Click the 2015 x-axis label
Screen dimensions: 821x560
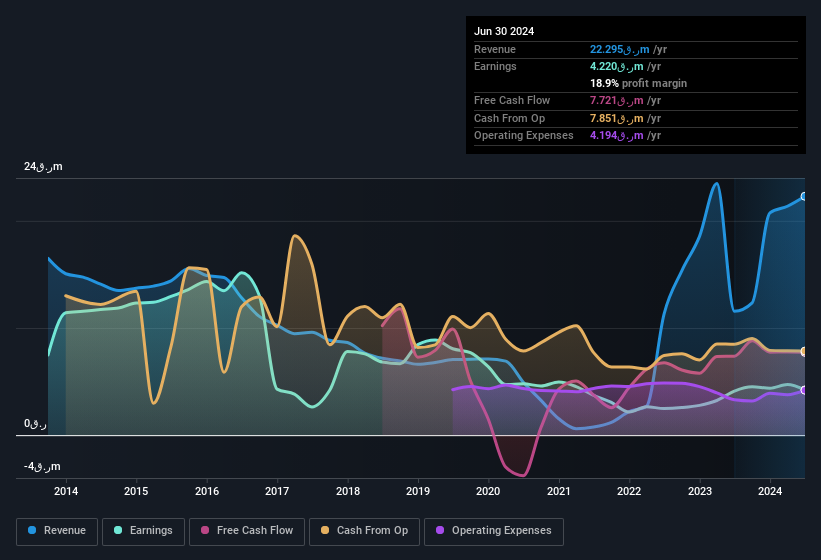tap(136, 491)
